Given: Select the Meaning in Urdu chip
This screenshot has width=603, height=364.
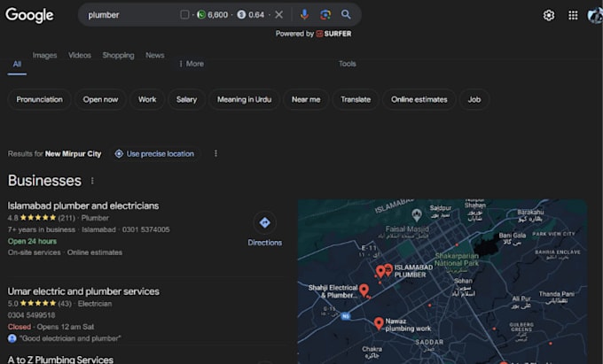Looking at the screenshot, I should click(x=244, y=99).
